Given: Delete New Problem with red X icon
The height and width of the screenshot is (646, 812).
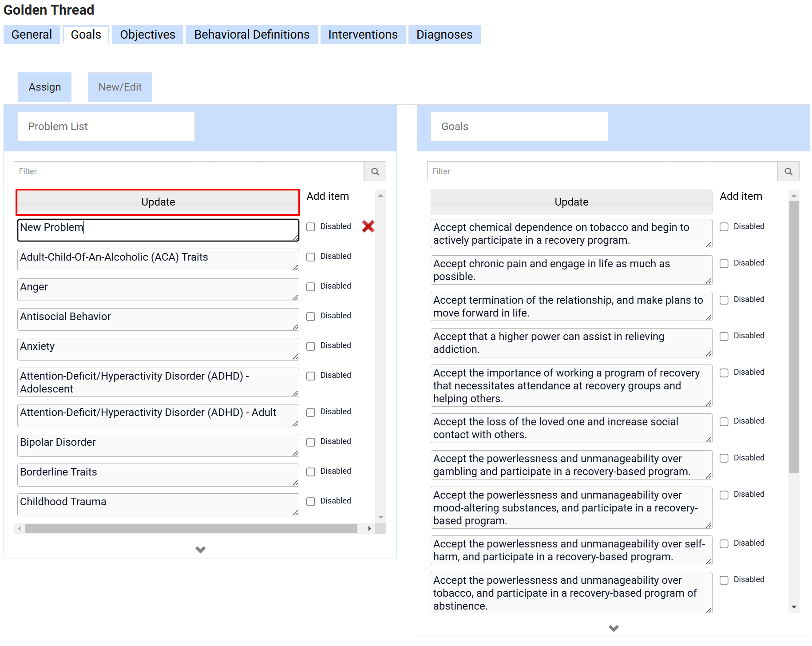Looking at the screenshot, I should coord(368,226).
